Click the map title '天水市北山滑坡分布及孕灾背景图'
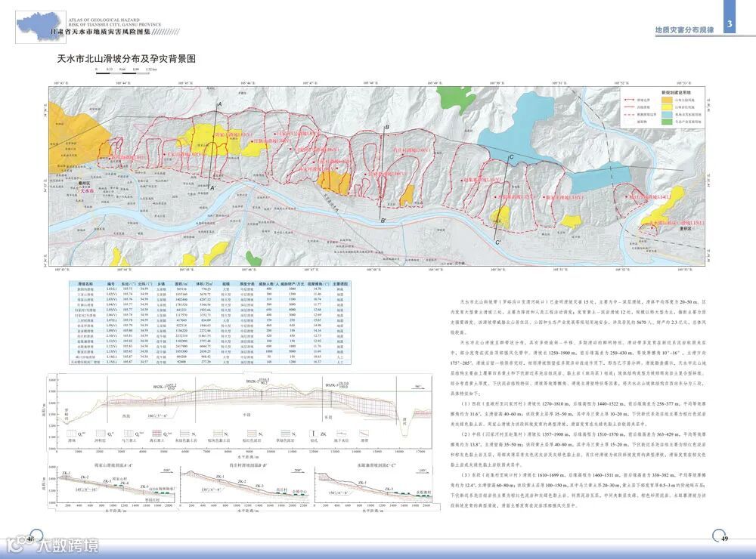756x559 pixels. coord(126,59)
